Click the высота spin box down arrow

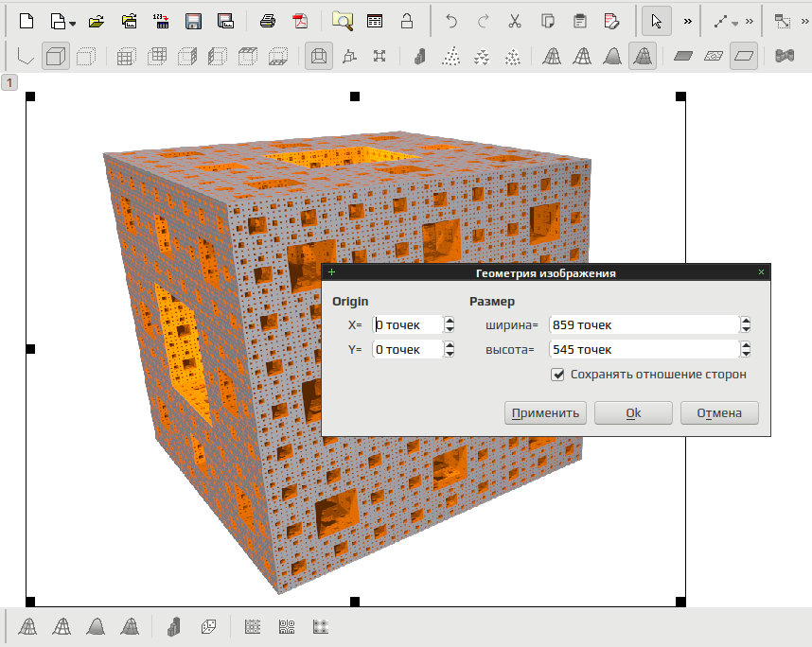(746, 354)
